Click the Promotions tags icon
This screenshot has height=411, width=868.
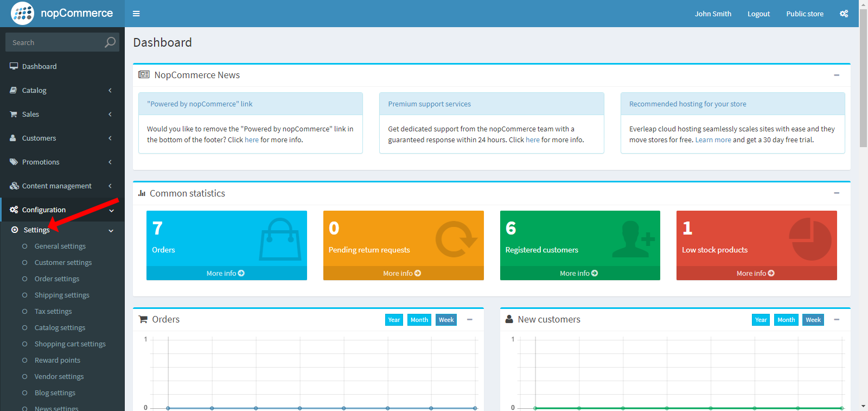(14, 162)
